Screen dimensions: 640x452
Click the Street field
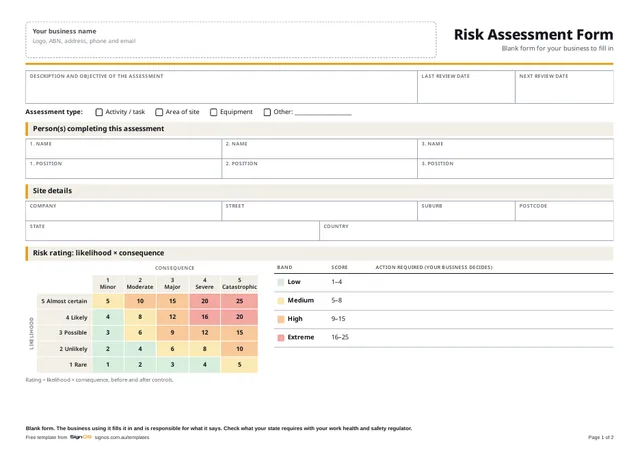point(319,211)
